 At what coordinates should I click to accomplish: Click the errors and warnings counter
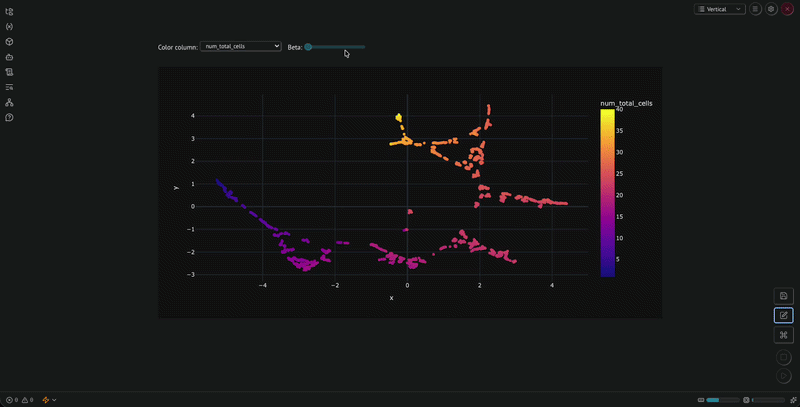(x=20, y=400)
